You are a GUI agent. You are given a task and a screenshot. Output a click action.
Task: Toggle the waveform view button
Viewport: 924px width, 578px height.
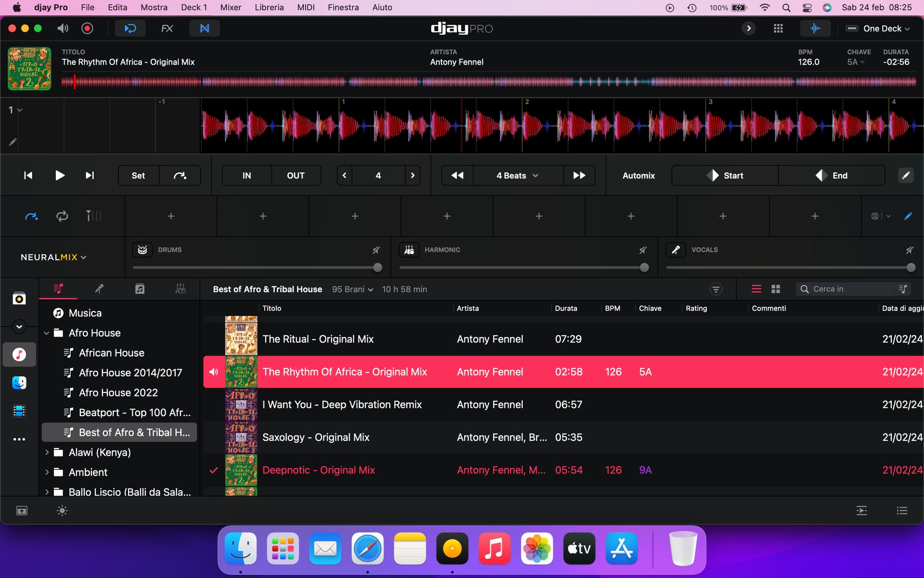pyautogui.click(x=815, y=28)
